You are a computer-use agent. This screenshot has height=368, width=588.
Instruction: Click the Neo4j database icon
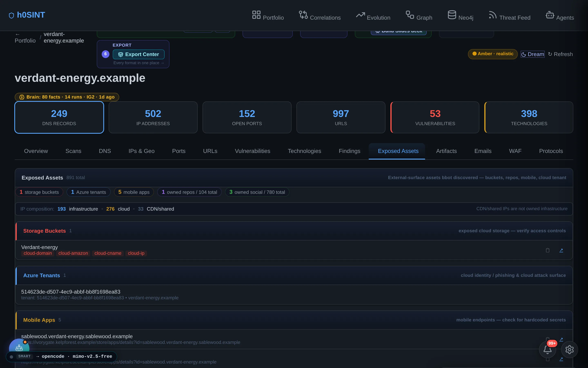[x=452, y=15]
